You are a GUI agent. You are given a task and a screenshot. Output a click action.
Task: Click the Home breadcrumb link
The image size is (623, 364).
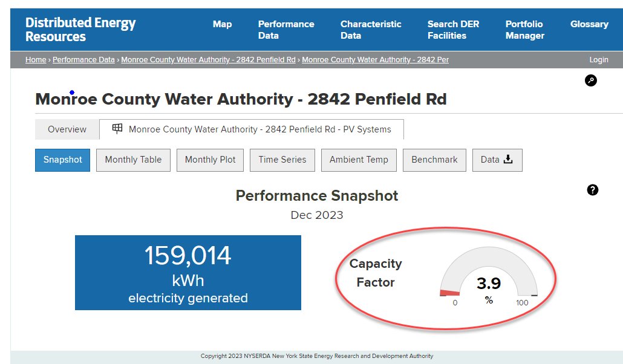point(36,60)
